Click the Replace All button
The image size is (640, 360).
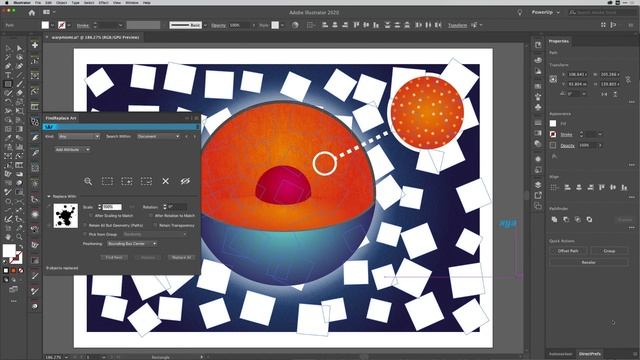(181, 258)
